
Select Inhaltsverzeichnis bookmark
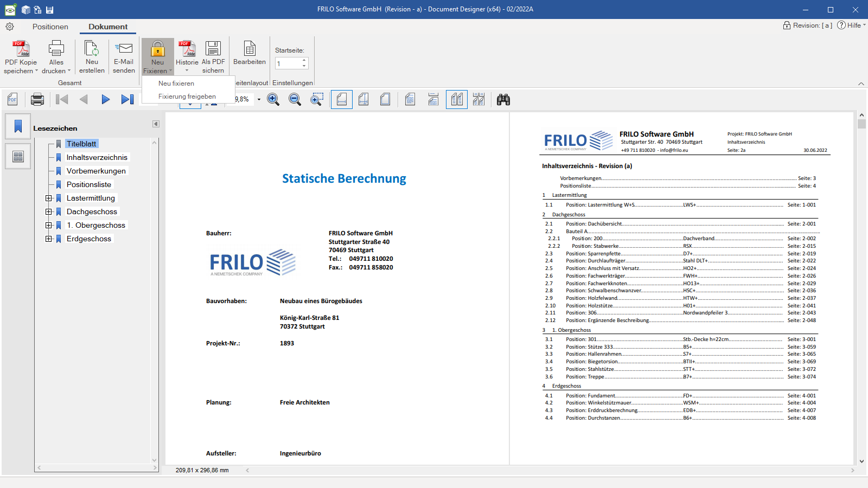[x=97, y=157]
